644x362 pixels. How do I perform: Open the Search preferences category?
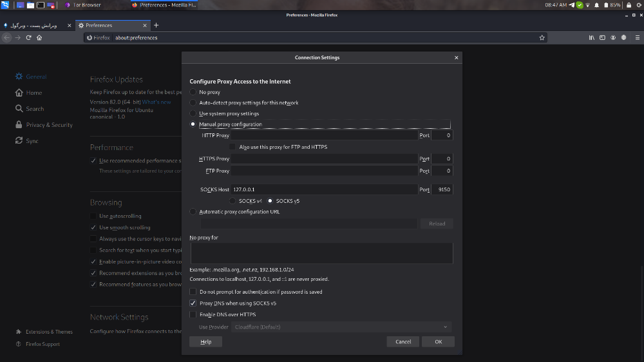coord(29,108)
